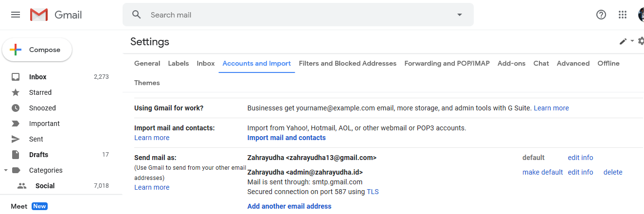Image resolution: width=644 pixels, height=214 pixels.
Task: Switch to the Filters and Blocked Addresses tab
Action: click(x=348, y=63)
